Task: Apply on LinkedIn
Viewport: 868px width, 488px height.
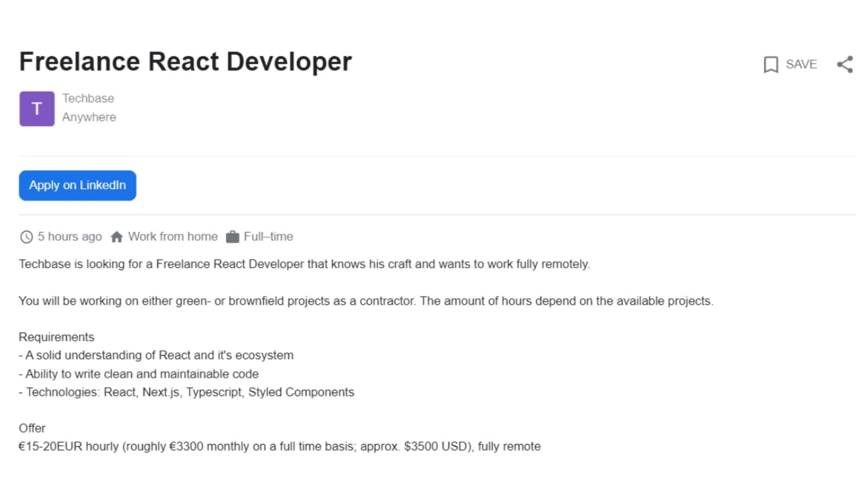Action: click(x=78, y=185)
